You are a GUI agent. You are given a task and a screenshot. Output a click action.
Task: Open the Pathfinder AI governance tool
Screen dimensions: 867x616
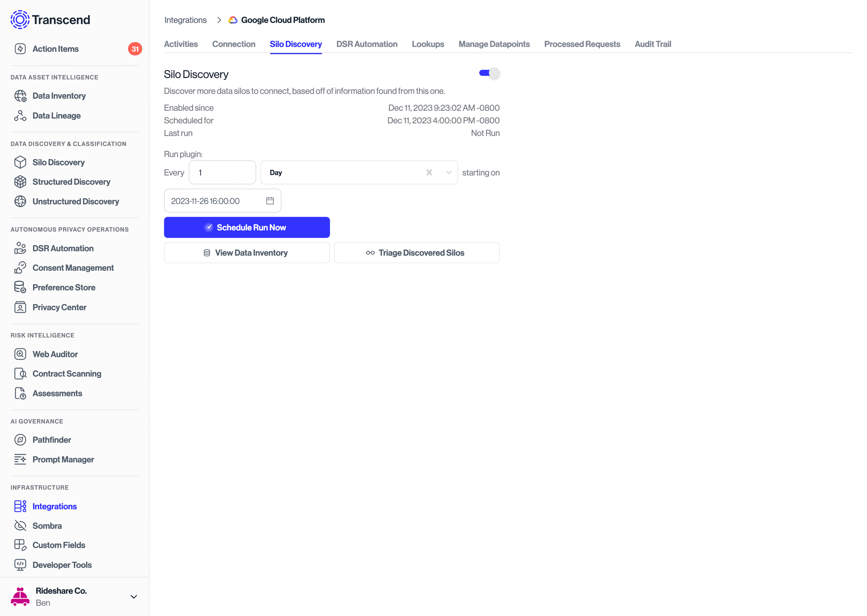[52, 440]
